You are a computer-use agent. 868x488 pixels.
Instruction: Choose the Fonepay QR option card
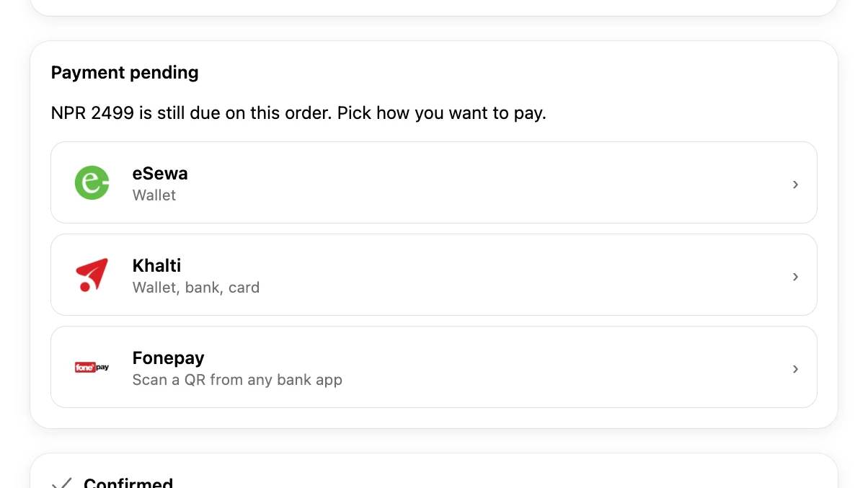(x=434, y=367)
